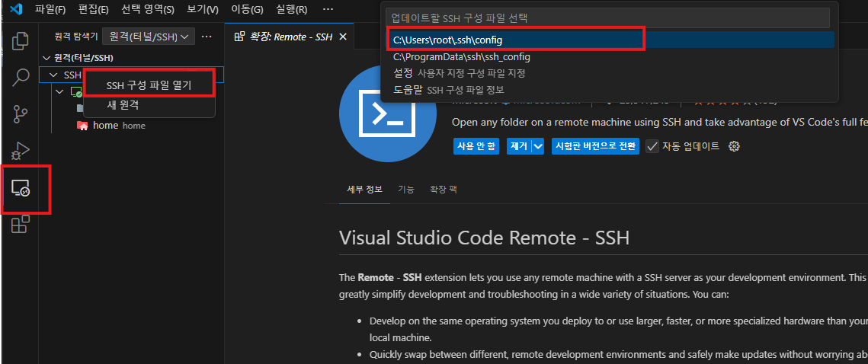
Task: Collapse the connected host node chevron
Action: 61,91
